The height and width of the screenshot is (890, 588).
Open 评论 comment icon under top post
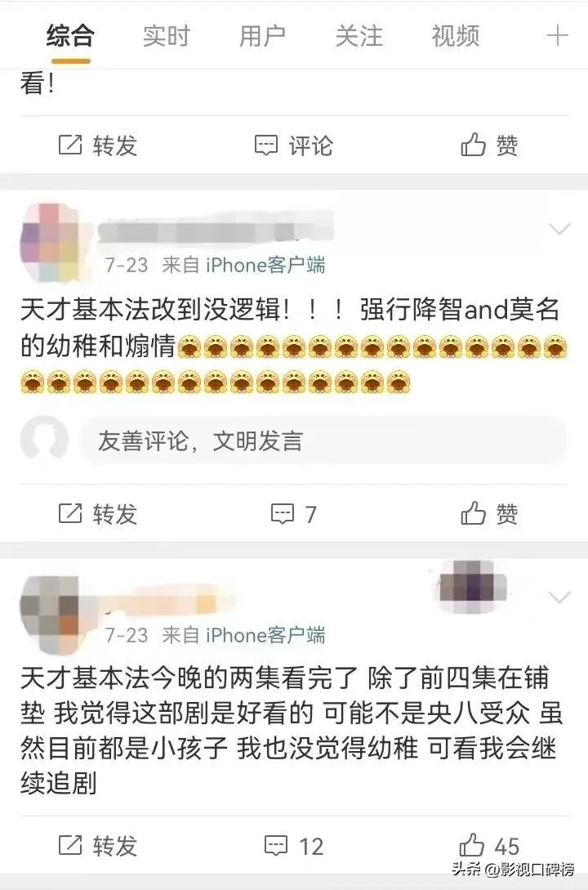(266, 145)
